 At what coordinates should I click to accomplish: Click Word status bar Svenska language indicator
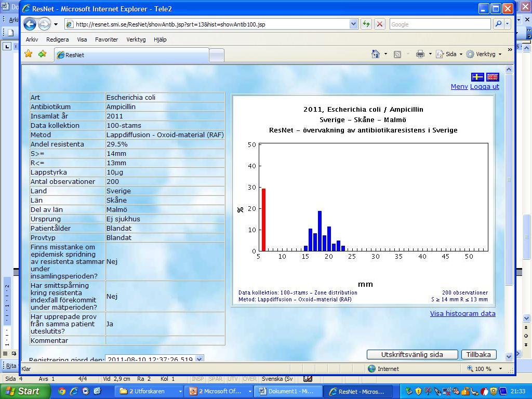pyautogui.click(x=277, y=379)
